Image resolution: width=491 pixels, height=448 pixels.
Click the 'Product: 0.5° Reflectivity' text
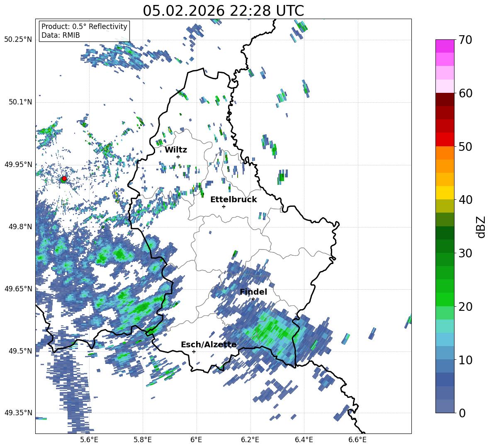[84, 26]
